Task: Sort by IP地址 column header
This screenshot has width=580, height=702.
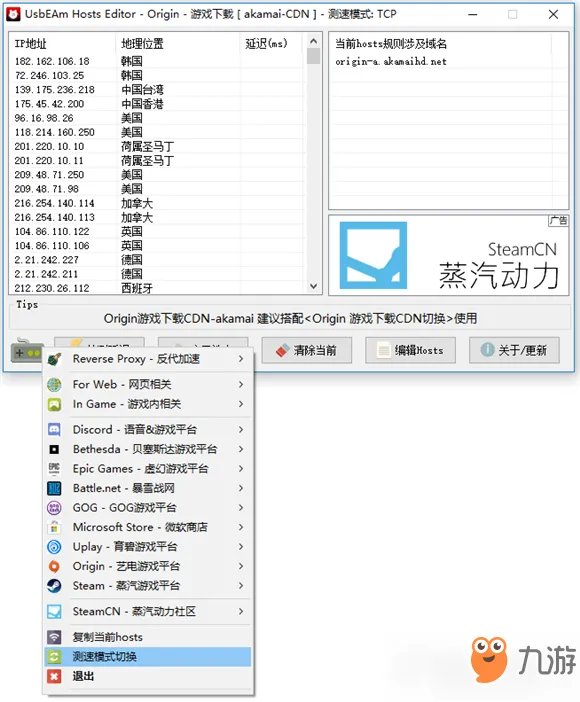Action: 62,43
